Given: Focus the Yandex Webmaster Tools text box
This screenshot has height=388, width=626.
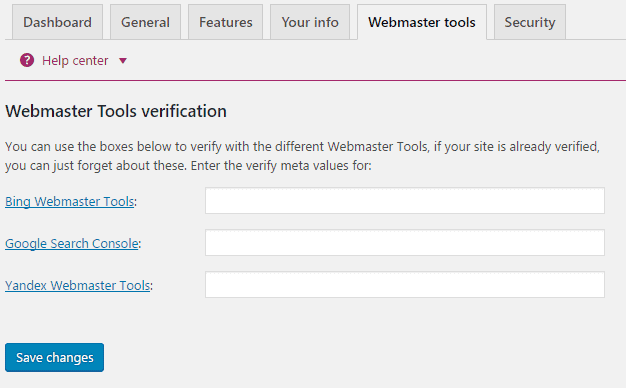Looking at the screenshot, I should click(405, 285).
